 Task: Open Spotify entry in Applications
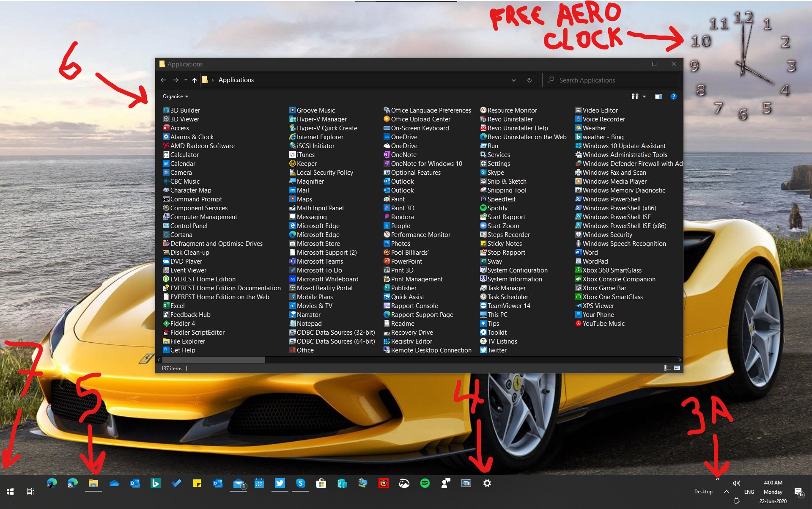(x=494, y=208)
